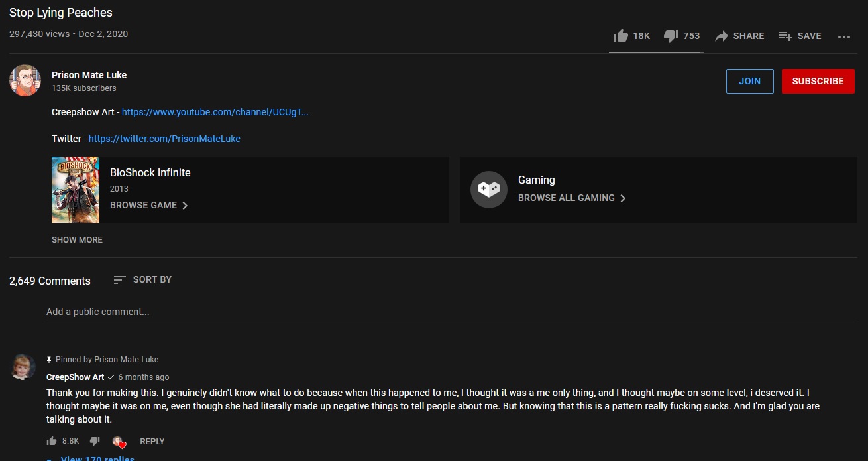Click the Gaming controller icon
This screenshot has height=461, width=868.
[x=489, y=189]
